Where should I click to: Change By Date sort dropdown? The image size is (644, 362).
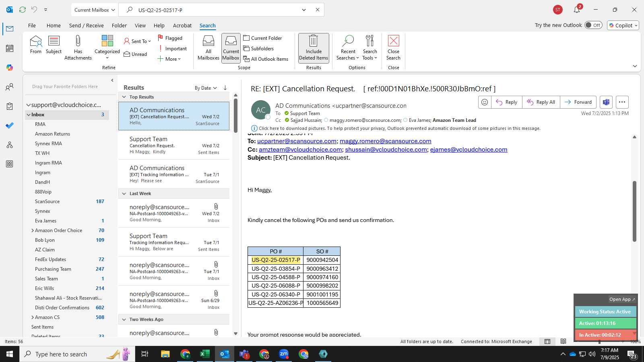(206, 88)
